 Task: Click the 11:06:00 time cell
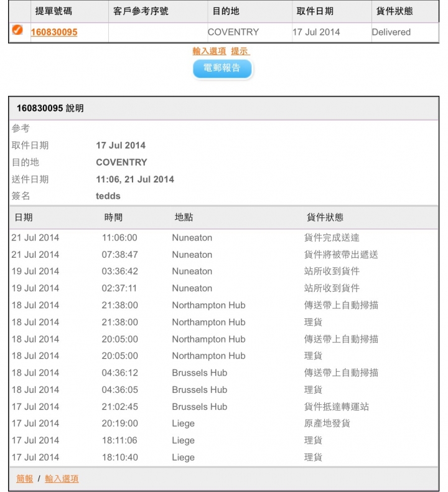[x=119, y=238]
